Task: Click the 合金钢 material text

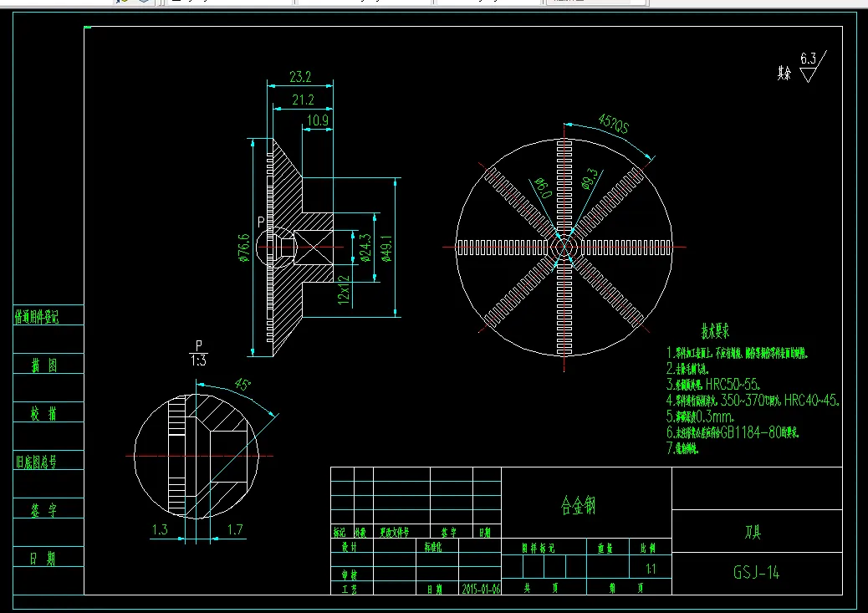Action: [578, 505]
